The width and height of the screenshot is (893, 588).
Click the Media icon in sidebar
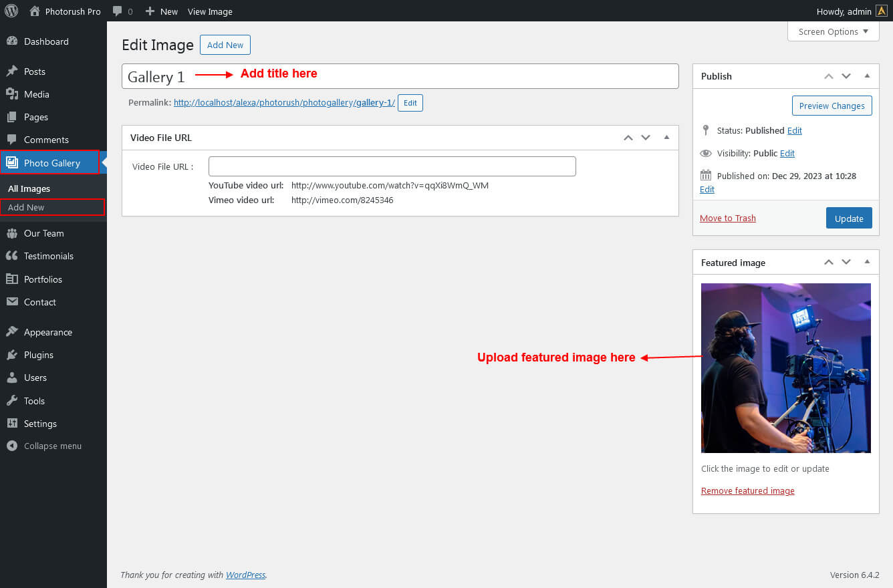click(12, 94)
